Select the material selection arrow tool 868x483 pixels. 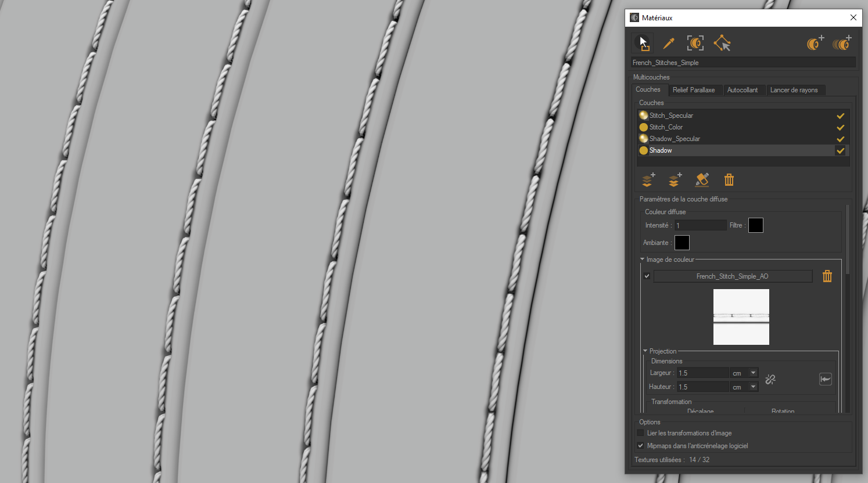[642, 42]
